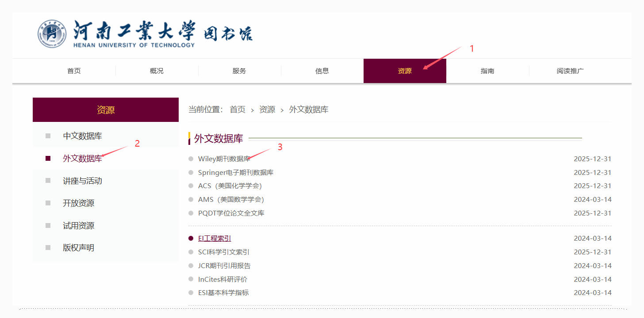
Task: Click the highlighted 资源 navigation tab
Action: click(x=404, y=71)
